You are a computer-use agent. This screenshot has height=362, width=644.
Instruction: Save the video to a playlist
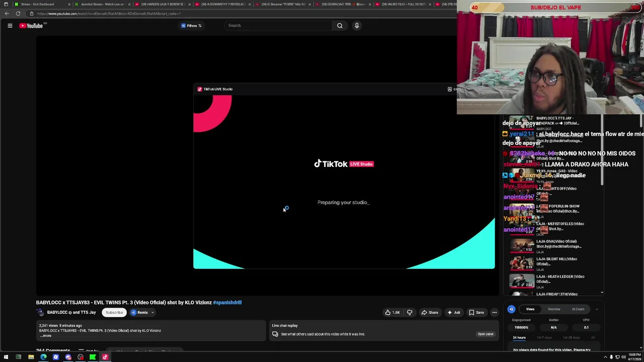476,313
